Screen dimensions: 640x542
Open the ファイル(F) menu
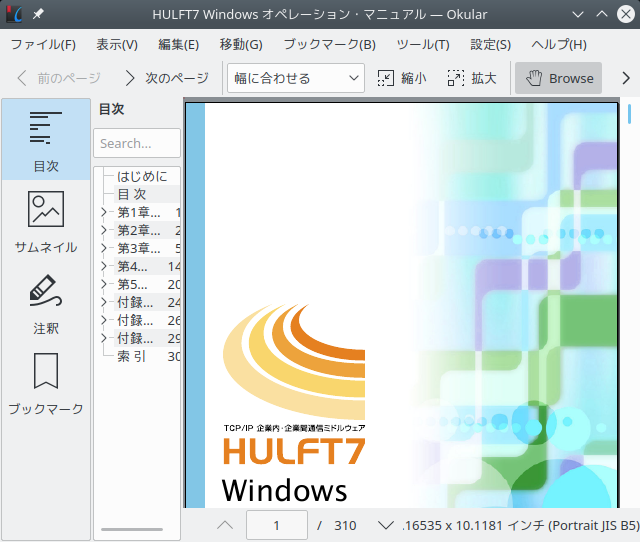coord(43,44)
